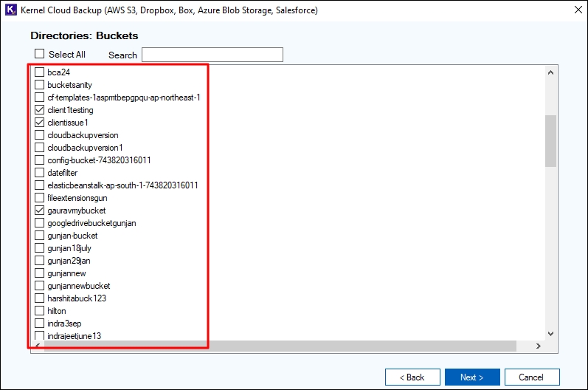
Task: Select the bucketsanity list entry text
Action: 70,85
